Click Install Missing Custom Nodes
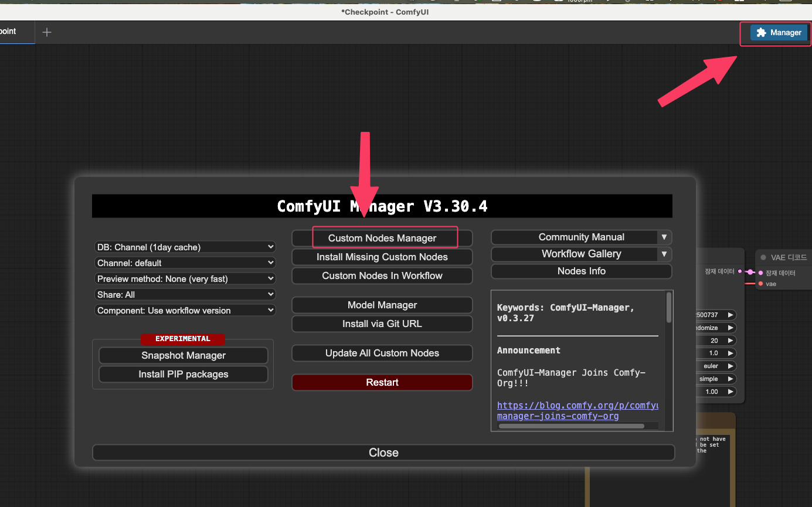 click(x=382, y=257)
